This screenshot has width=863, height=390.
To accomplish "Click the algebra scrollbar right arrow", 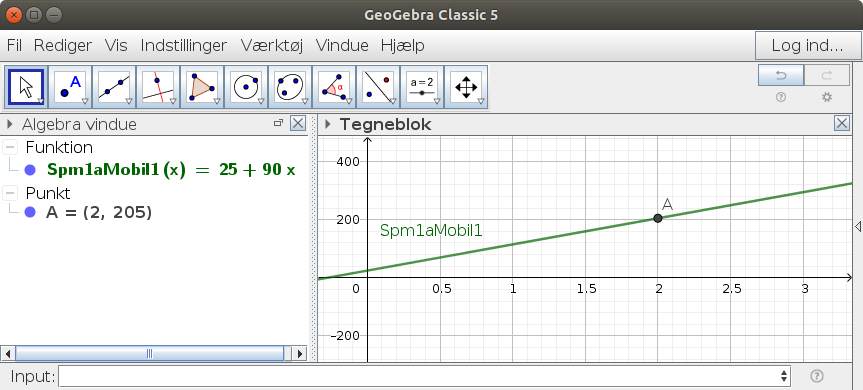I will tap(299, 353).
